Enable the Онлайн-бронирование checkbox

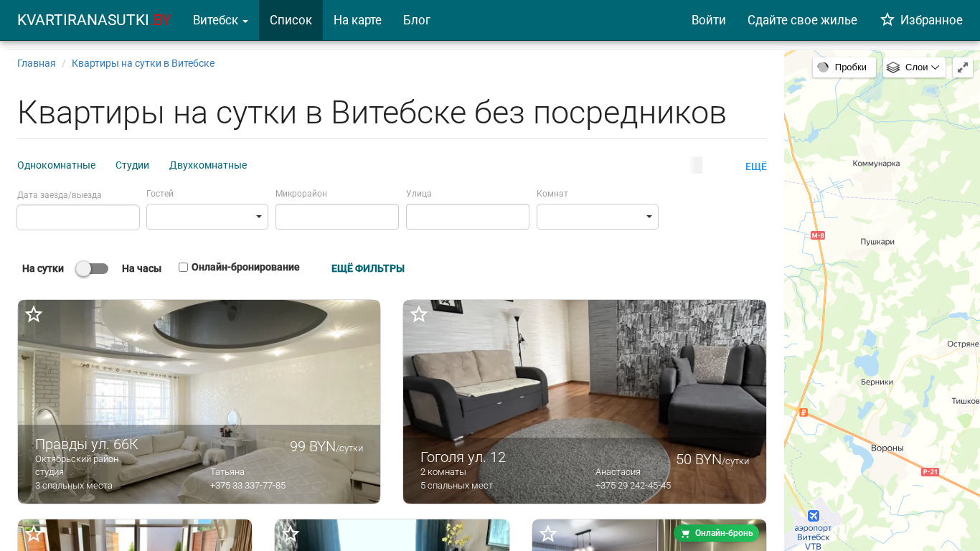(x=183, y=268)
